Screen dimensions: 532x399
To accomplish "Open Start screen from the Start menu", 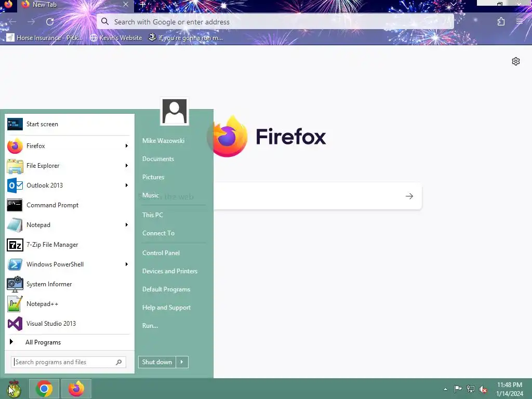I will click(68, 124).
